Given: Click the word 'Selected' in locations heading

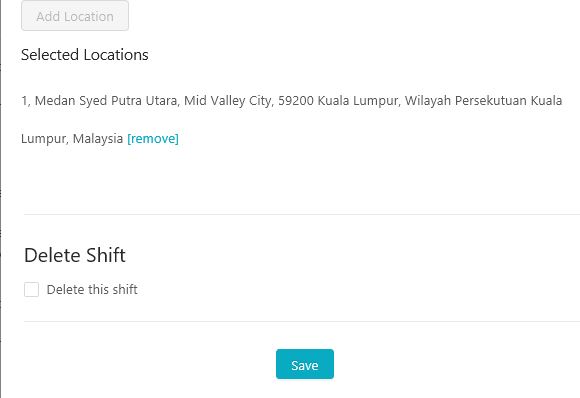Looking at the screenshot, I should tap(50, 55).
